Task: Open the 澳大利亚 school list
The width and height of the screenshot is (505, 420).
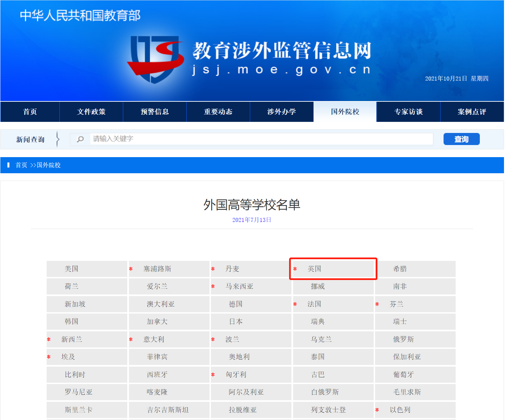Action: click(x=161, y=304)
